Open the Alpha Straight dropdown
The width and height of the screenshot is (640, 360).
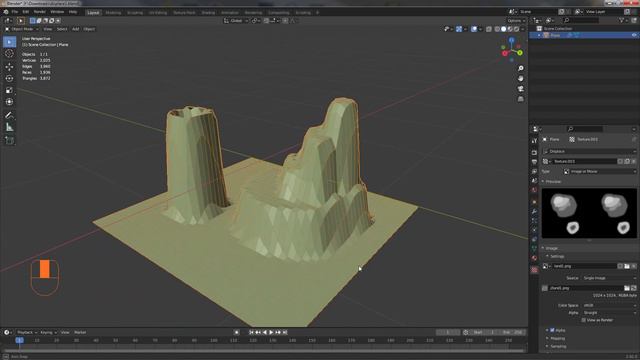609,313
